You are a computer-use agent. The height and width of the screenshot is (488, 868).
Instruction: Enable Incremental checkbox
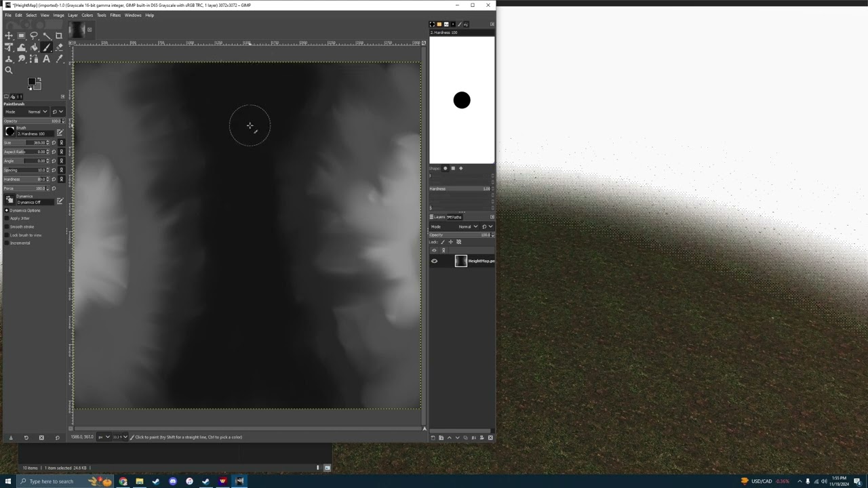(7, 243)
